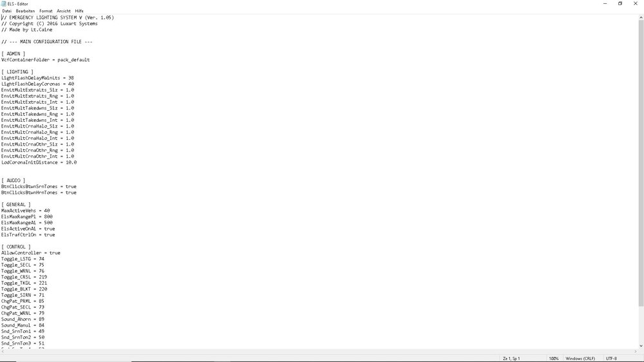This screenshot has height=362, width=644.
Task: Click the vertical scrollbar up arrow
Action: (x=641, y=17)
